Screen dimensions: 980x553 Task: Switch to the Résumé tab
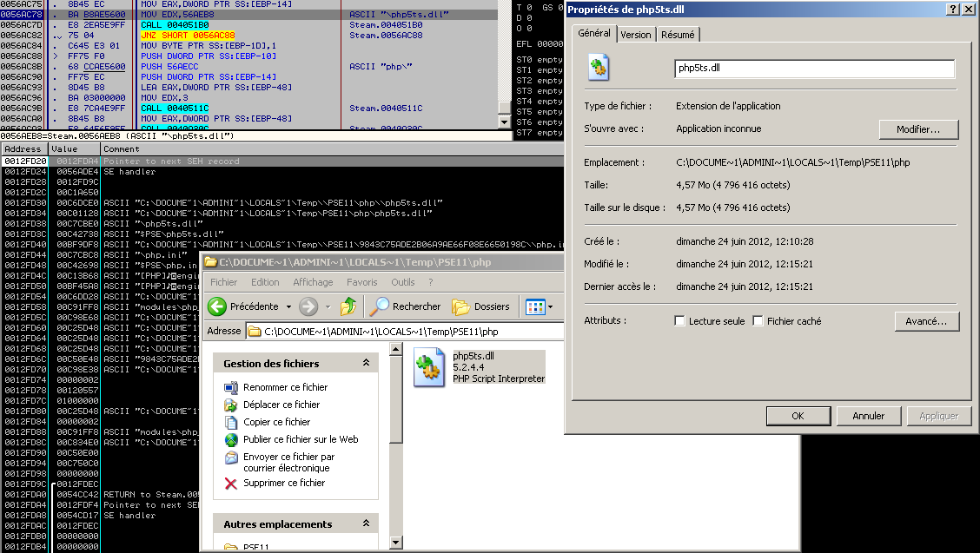pyautogui.click(x=679, y=35)
